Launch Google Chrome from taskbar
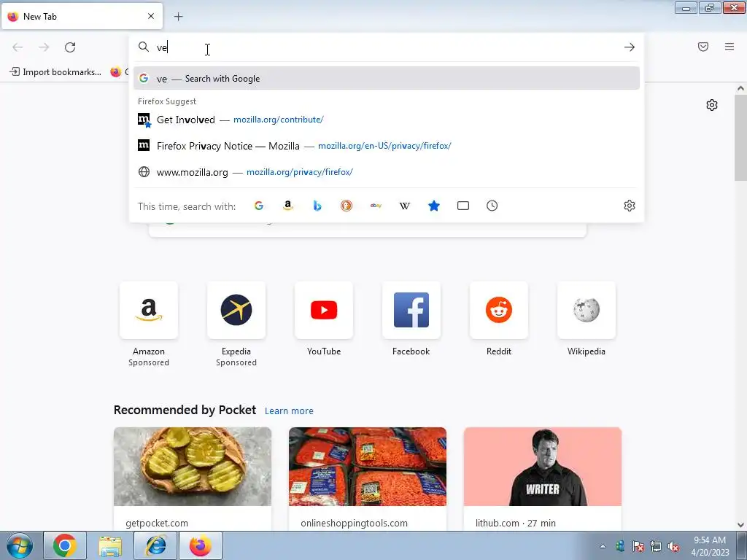Image resolution: width=747 pixels, height=560 pixels. (x=65, y=545)
